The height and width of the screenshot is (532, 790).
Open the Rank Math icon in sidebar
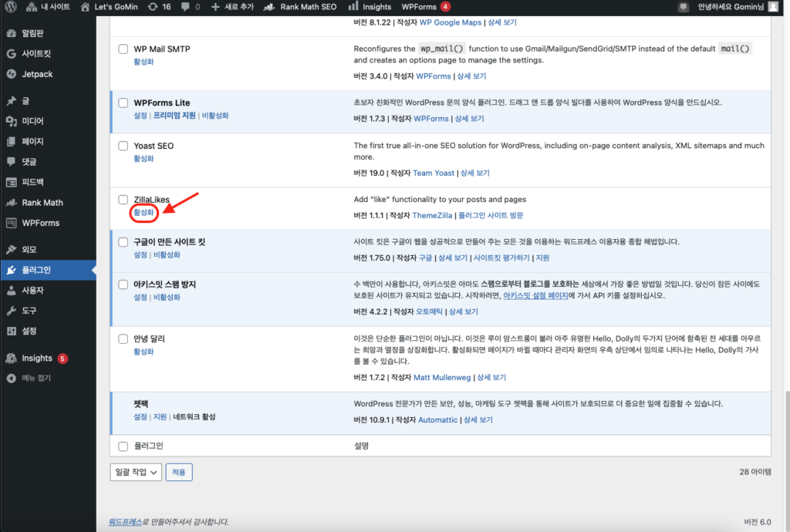11,202
